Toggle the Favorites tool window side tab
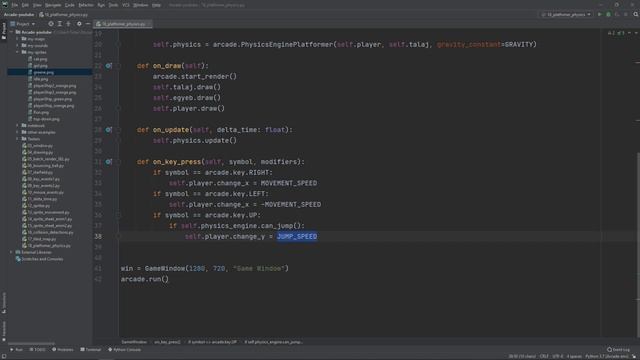The height and width of the screenshot is (360, 640). click(4, 330)
